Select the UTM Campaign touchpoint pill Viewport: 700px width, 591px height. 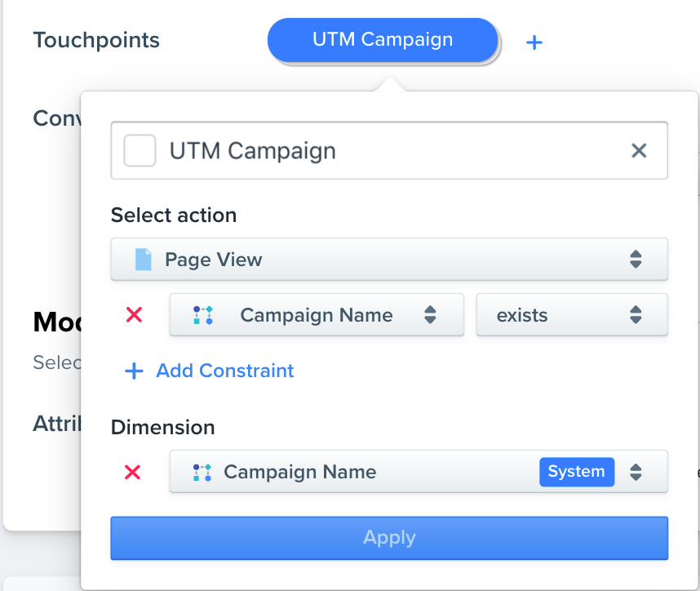[x=383, y=40]
